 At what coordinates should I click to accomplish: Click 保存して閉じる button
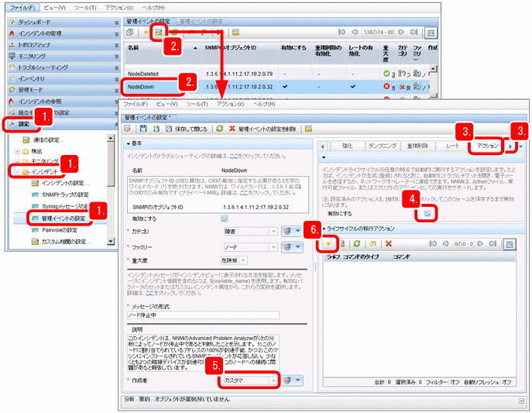[x=187, y=129]
